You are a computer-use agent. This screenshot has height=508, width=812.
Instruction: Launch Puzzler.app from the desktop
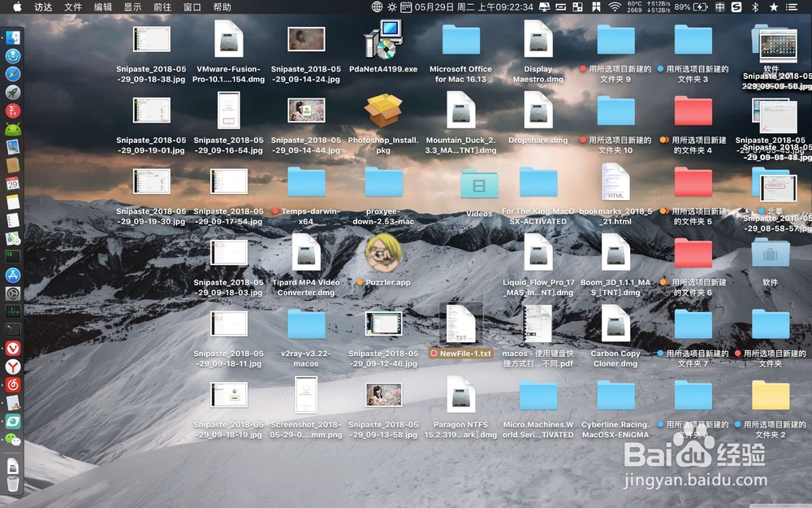[x=383, y=254]
